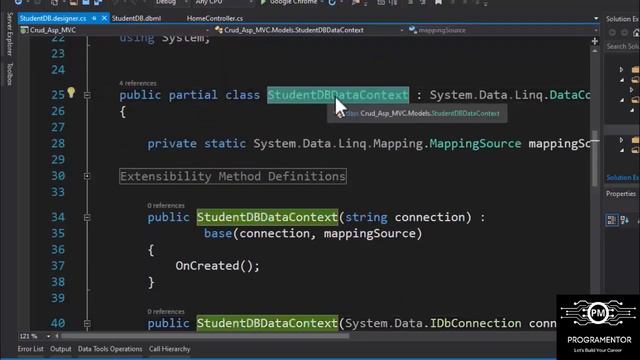Click OnCreated(); call on line 37
Image resolution: width=640 pixels, height=360 pixels.
(218, 266)
